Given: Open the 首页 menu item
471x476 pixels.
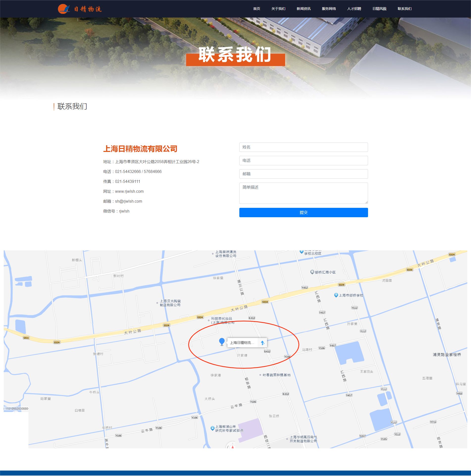Looking at the screenshot, I should (x=257, y=9).
